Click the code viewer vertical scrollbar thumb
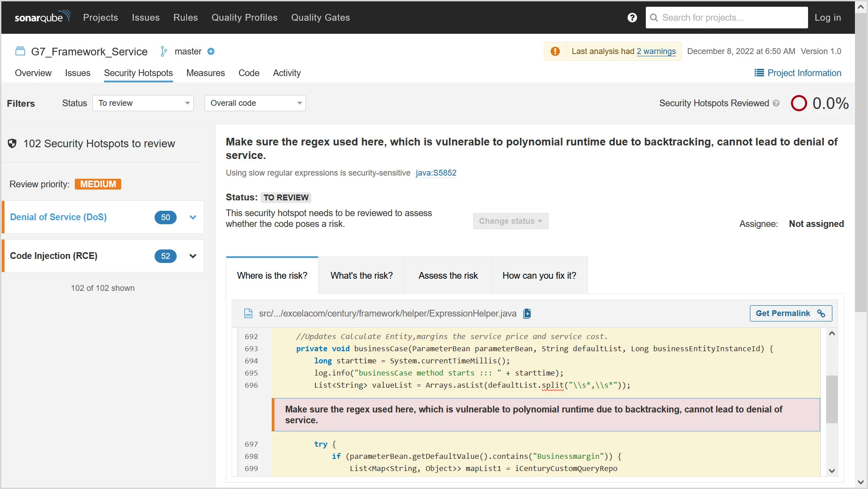 tap(831, 398)
